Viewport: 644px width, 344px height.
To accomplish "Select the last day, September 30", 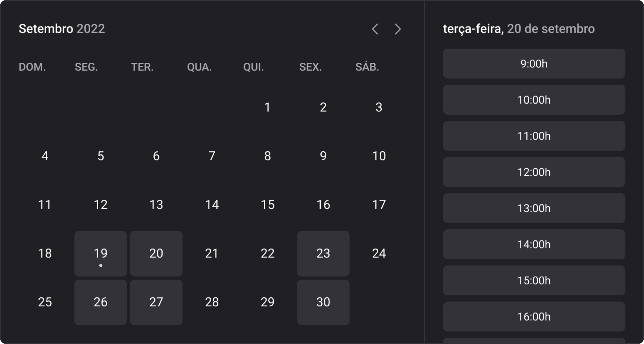I will coord(323,302).
